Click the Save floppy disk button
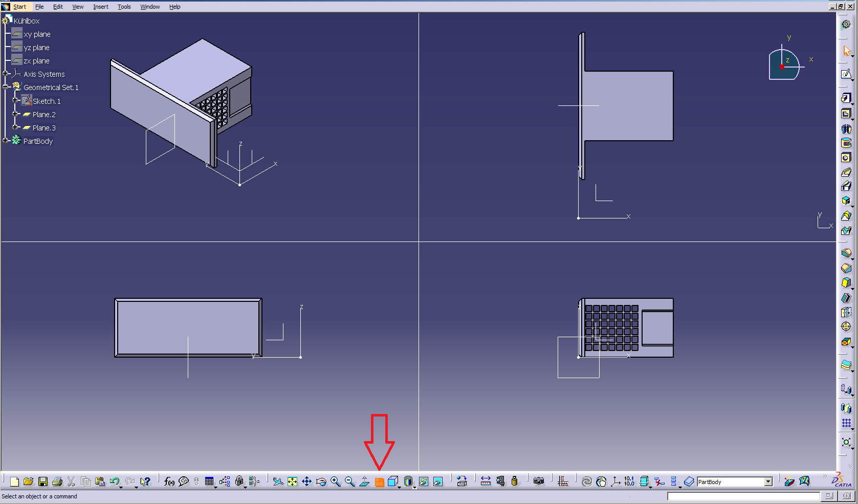This screenshot has width=858, height=504. point(43,481)
